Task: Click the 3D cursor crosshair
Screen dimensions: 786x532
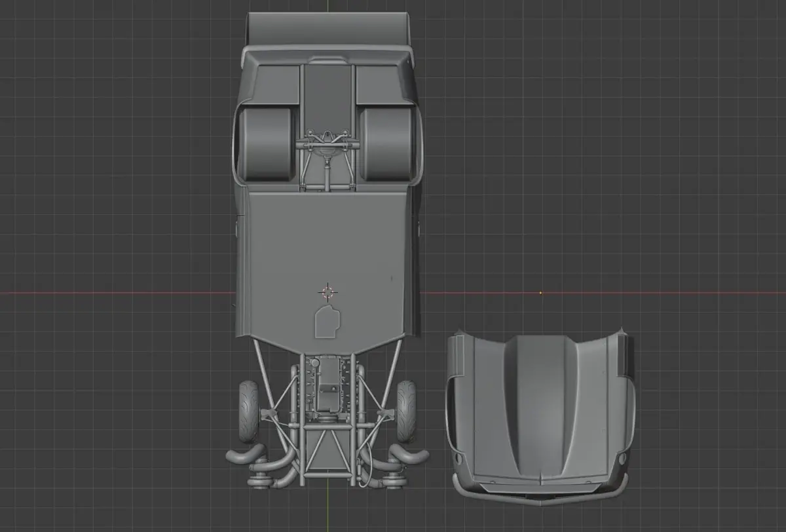Action: [328, 292]
